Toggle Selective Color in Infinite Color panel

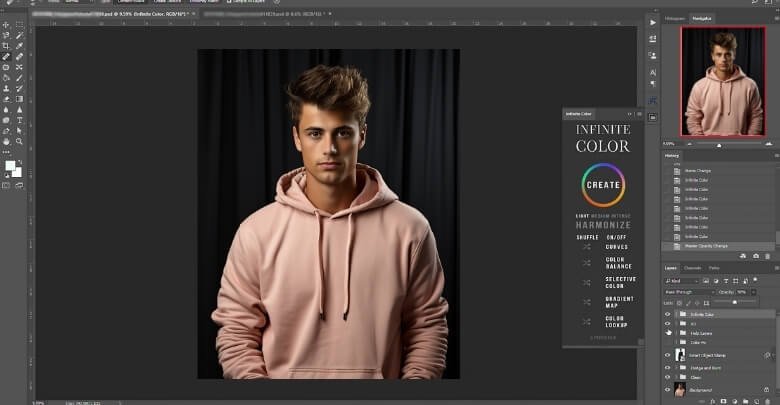coord(620,283)
